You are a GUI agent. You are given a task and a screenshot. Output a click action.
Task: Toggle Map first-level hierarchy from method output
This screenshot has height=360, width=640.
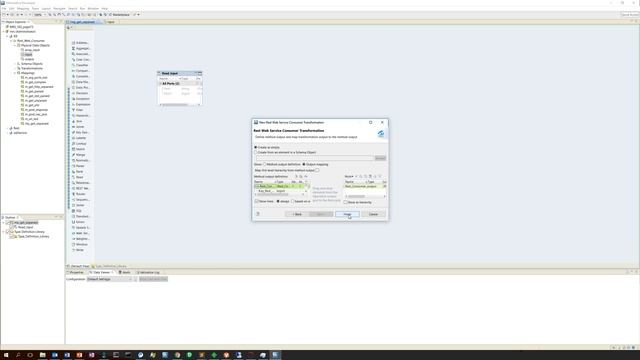(318, 170)
